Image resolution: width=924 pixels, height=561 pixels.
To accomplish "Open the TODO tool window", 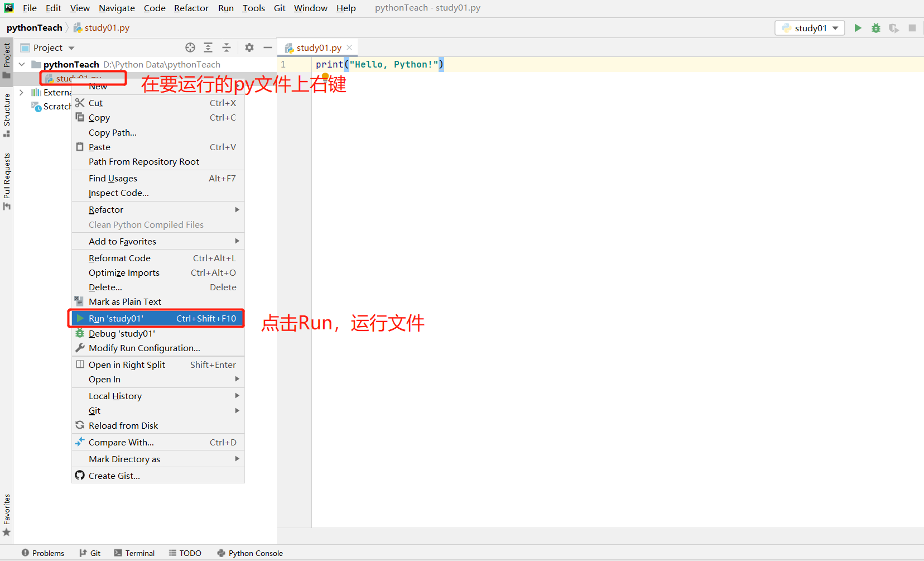I will click(185, 553).
